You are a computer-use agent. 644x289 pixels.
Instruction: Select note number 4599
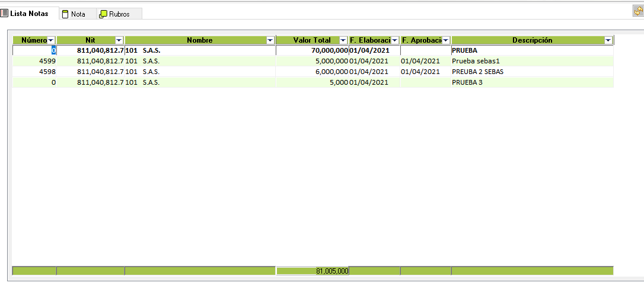34,61
